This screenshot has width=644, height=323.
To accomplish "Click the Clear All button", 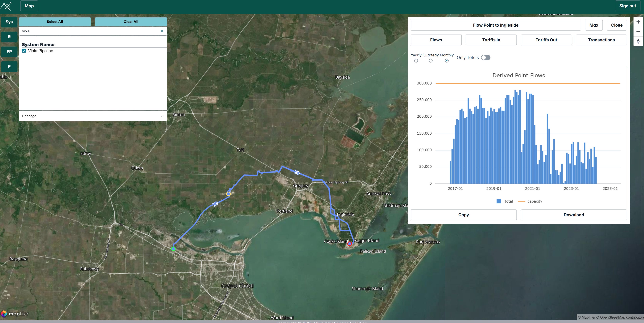I will [131, 22].
